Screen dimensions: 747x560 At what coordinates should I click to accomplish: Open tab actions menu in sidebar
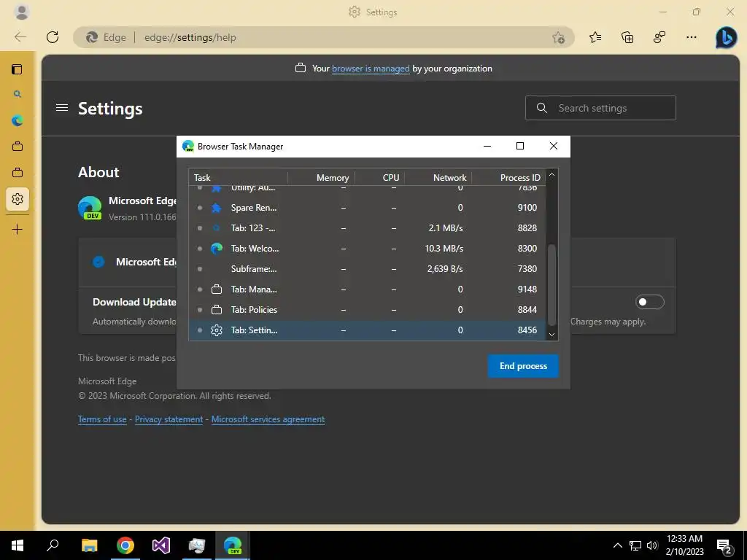pos(18,69)
